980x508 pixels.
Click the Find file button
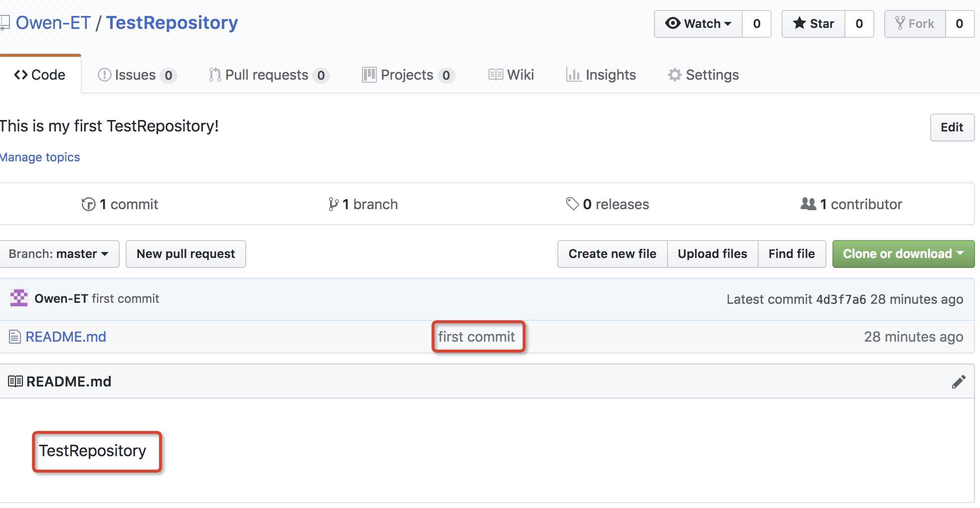click(792, 254)
